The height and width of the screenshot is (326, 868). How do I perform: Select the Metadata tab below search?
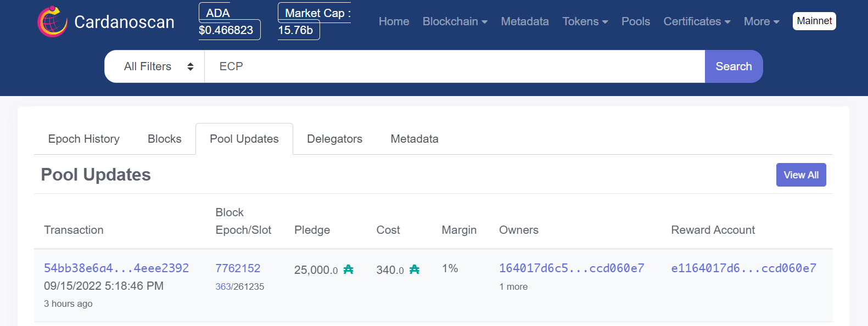pos(415,139)
